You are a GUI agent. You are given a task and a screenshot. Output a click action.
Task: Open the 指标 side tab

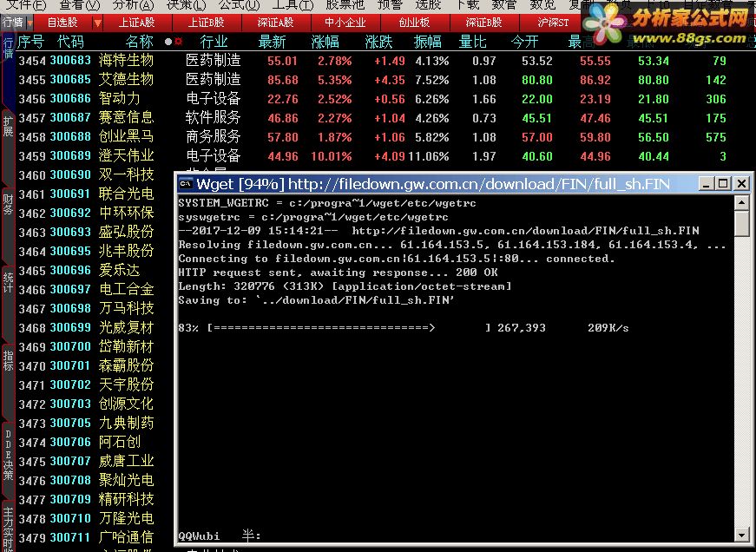pos(8,360)
